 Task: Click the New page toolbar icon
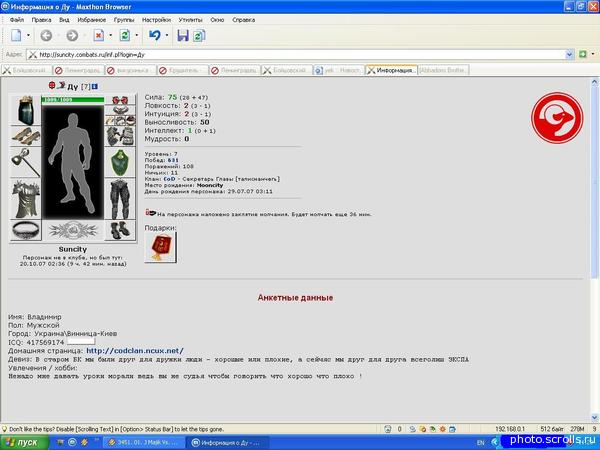(16, 36)
